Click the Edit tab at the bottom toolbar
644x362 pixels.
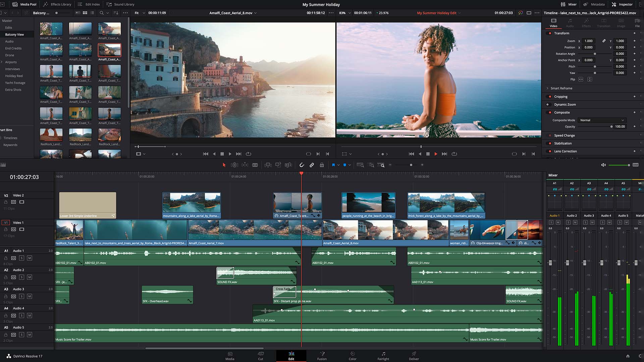tap(291, 356)
